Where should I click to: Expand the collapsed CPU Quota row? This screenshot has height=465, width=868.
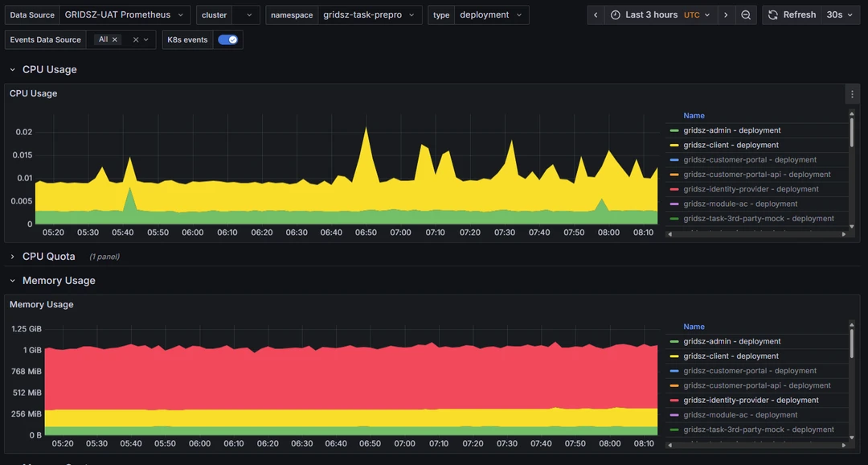pos(48,257)
